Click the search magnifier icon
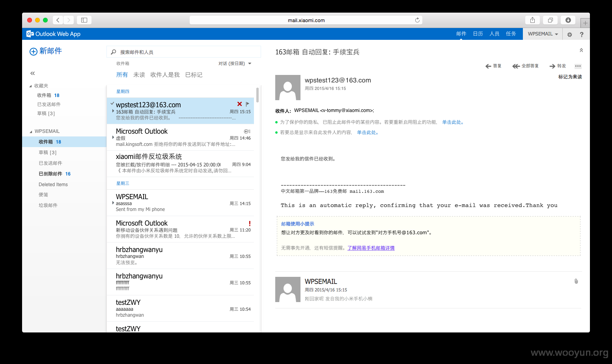This screenshot has width=612, height=364. (x=114, y=52)
